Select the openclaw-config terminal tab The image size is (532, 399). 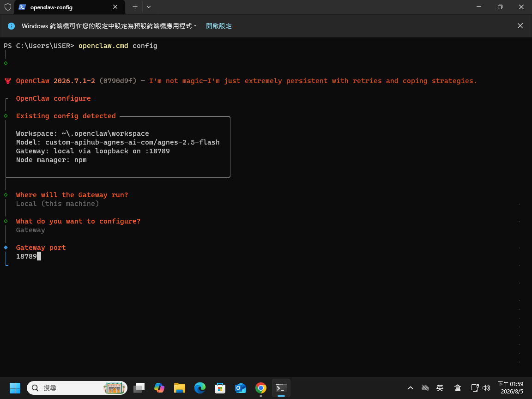point(70,7)
